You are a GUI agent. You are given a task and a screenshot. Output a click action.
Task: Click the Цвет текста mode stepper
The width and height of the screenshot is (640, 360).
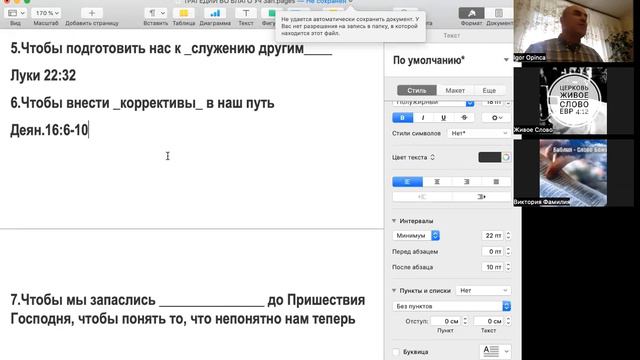[432, 157]
